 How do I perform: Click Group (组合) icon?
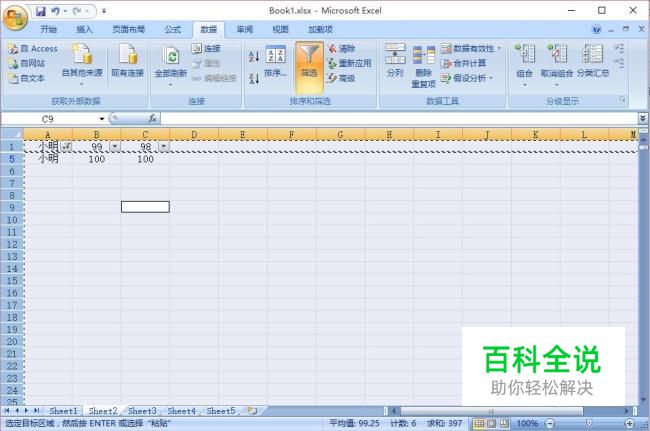click(525, 54)
